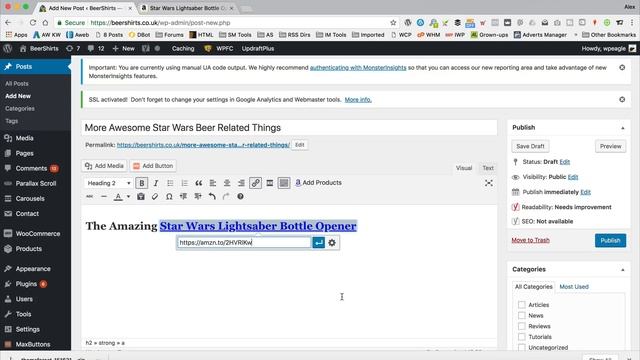Open keyboard shortcuts help icon
The image size is (640, 360).
point(240,197)
